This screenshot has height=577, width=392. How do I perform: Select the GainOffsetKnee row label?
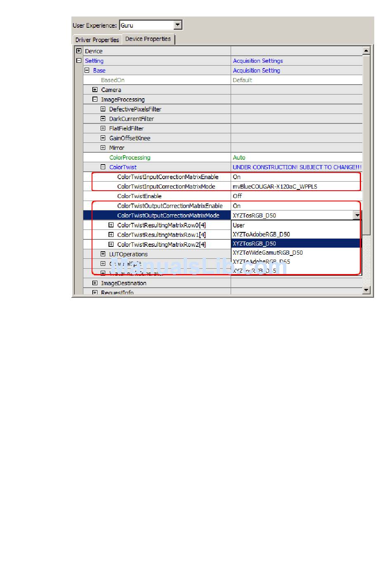click(130, 138)
